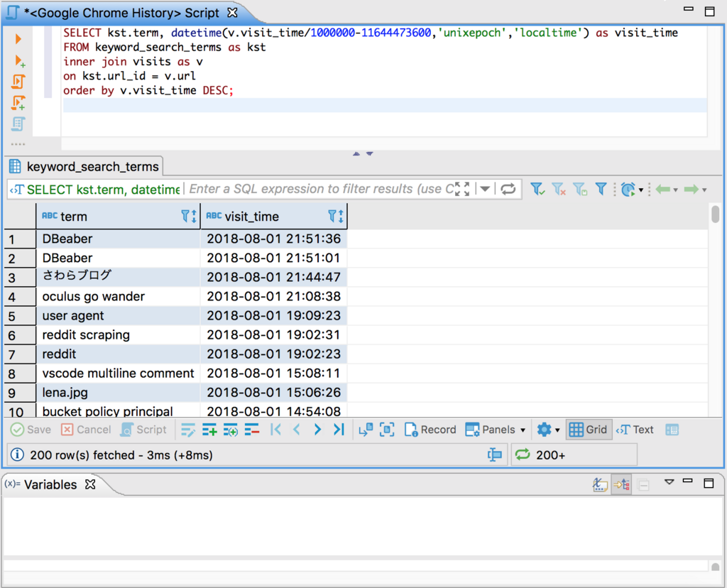Sort or filter the visit_time column
This screenshot has height=588, width=727.
point(336,216)
